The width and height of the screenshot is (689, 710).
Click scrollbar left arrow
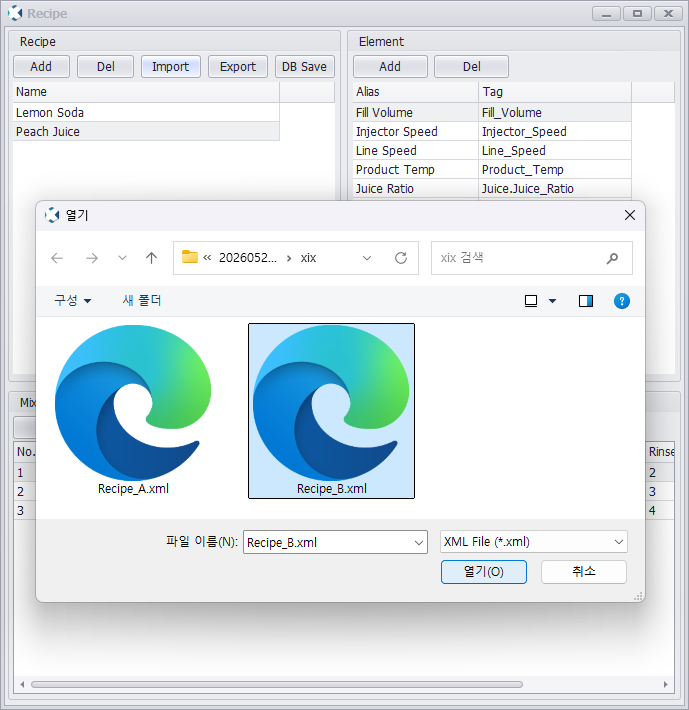coord(22,684)
